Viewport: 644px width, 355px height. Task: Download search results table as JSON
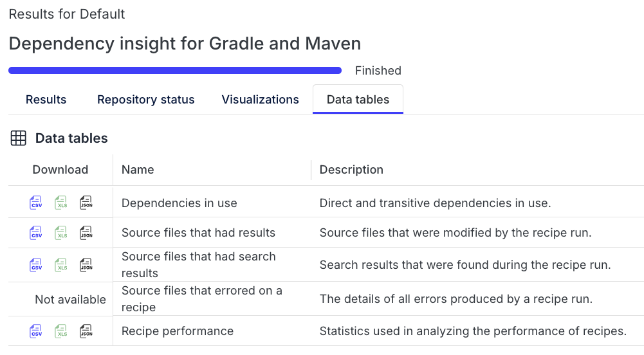86,264
